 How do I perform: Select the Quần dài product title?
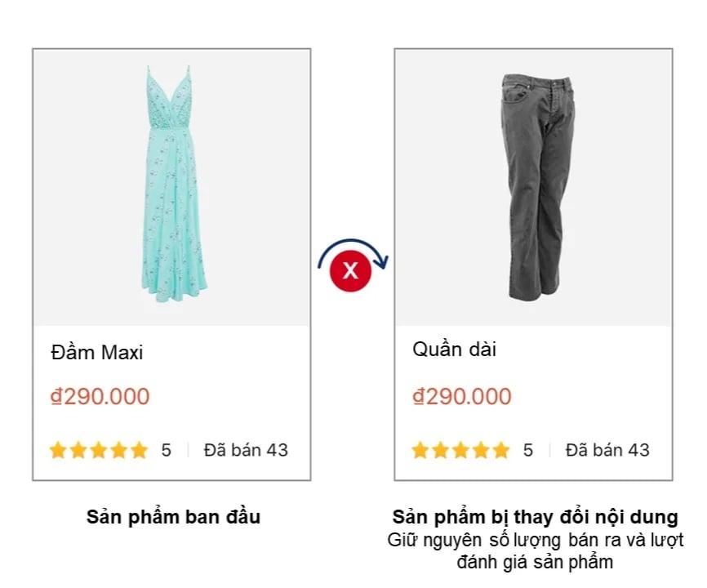coord(454,350)
